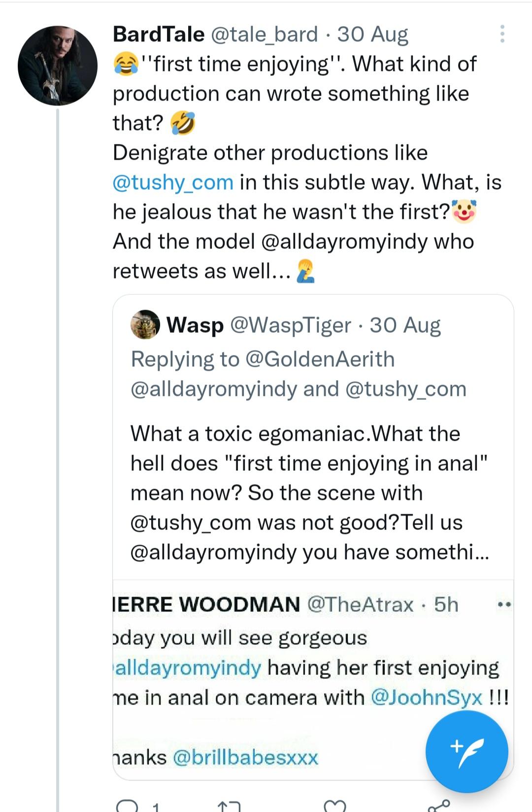Open the three-dot menu on BardTale's tweet

pyautogui.click(x=501, y=34)
